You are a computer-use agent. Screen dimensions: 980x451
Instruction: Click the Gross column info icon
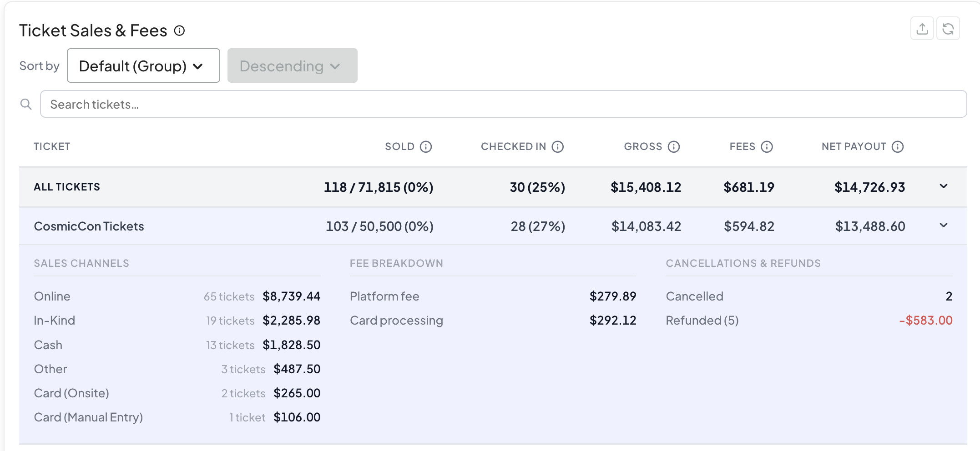coord(674,147)
